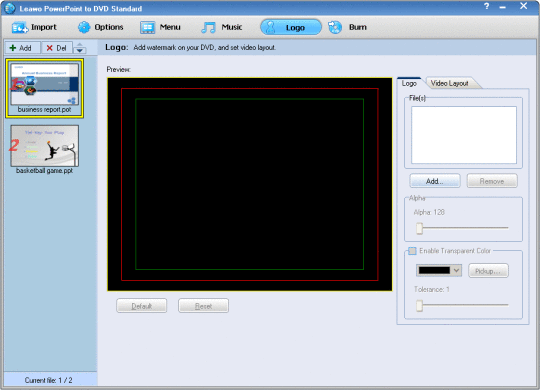Click the logo File(s) list box
The height and width of the screenshot is (390, 540).
pyautogui.click(x=464, y=135)
